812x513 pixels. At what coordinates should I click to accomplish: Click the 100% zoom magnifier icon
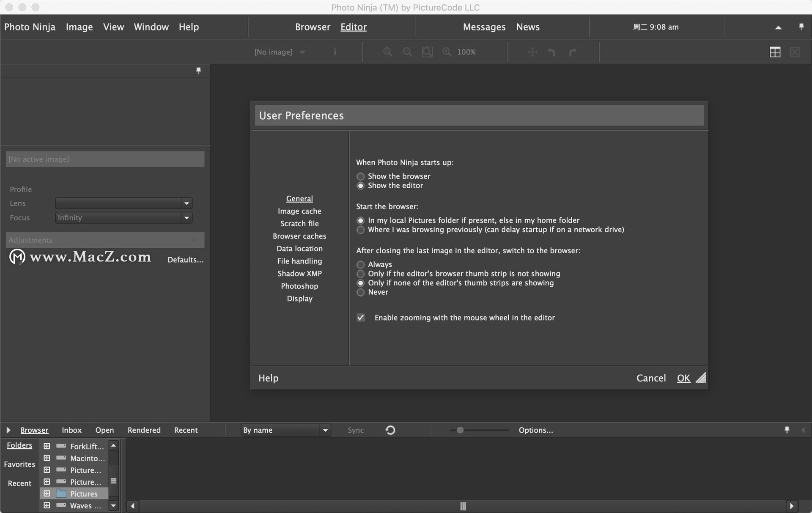tap(447, 52)
